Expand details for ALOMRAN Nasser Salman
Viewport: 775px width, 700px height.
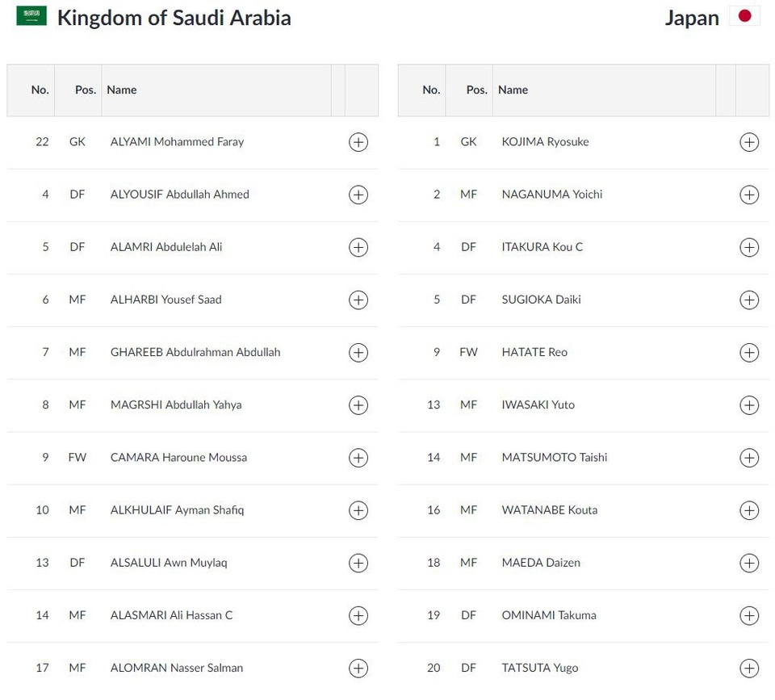(358, 668)
